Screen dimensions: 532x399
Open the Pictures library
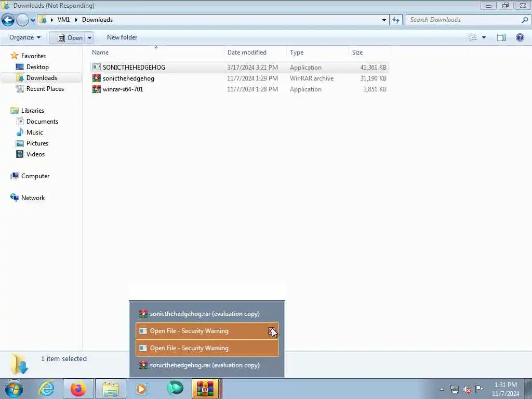(37, 143)
